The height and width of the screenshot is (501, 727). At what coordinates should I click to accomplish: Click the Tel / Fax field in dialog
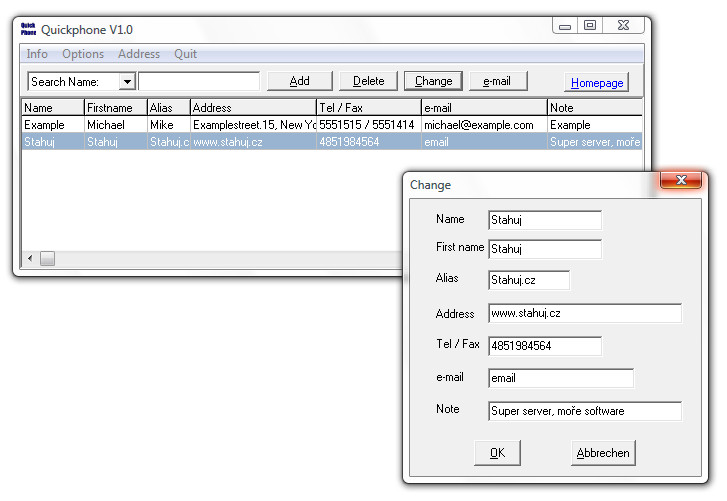click(545, 346)
